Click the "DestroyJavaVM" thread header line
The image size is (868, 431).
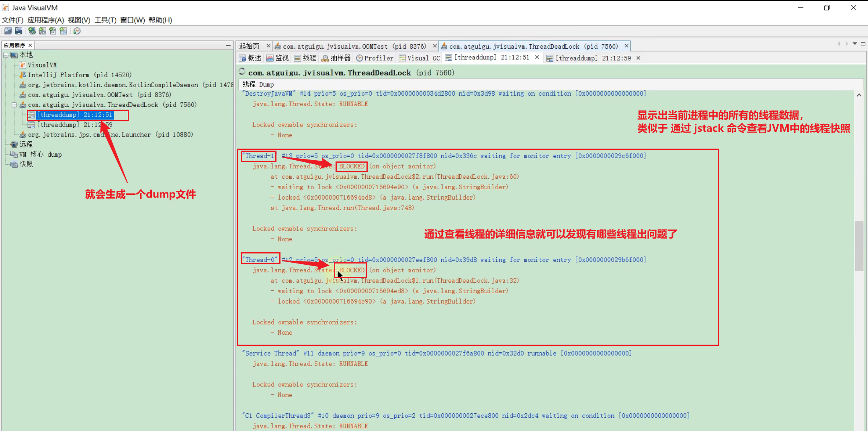coord(444,94)
